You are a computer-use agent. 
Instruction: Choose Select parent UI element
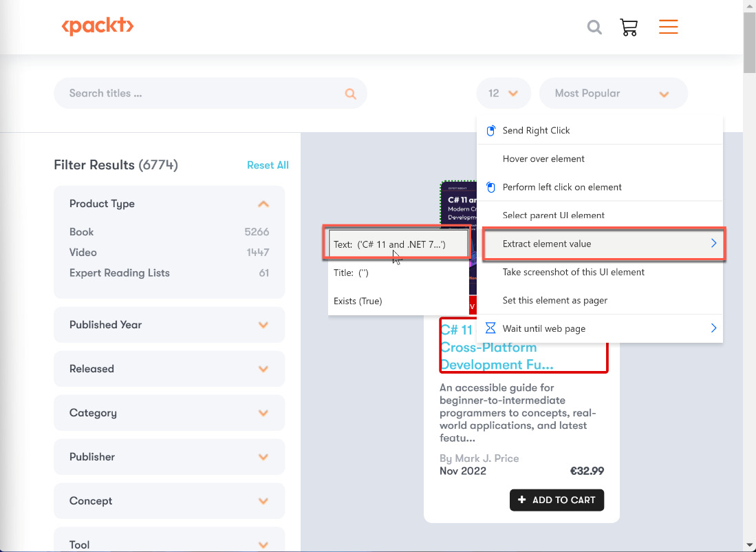tap(600, 215)
